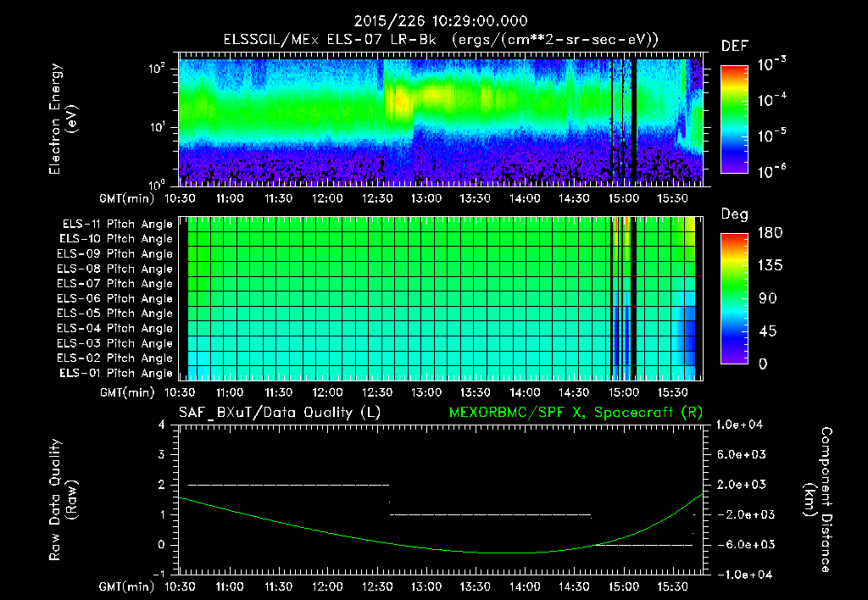Click 12:30 on the pitch angle time axis
The width and height of the screenshot is (868, 600).
(377, 392)
